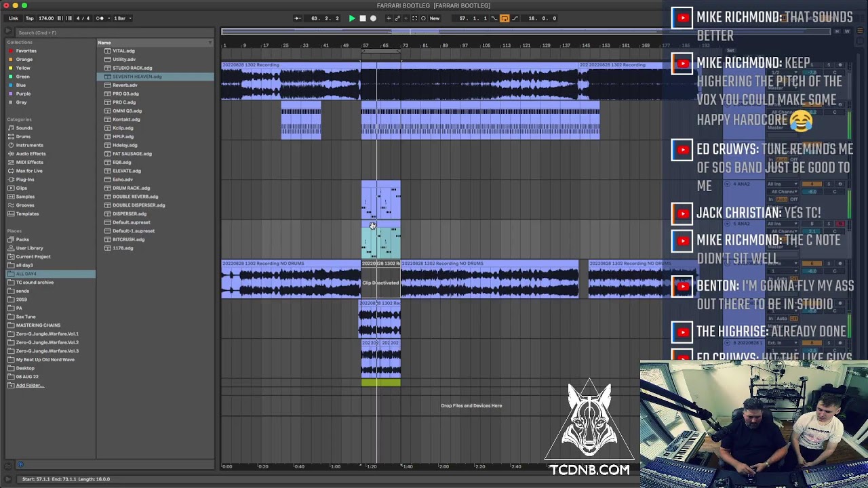Open the Samples category
868x488 pixels.
(25, 197)
